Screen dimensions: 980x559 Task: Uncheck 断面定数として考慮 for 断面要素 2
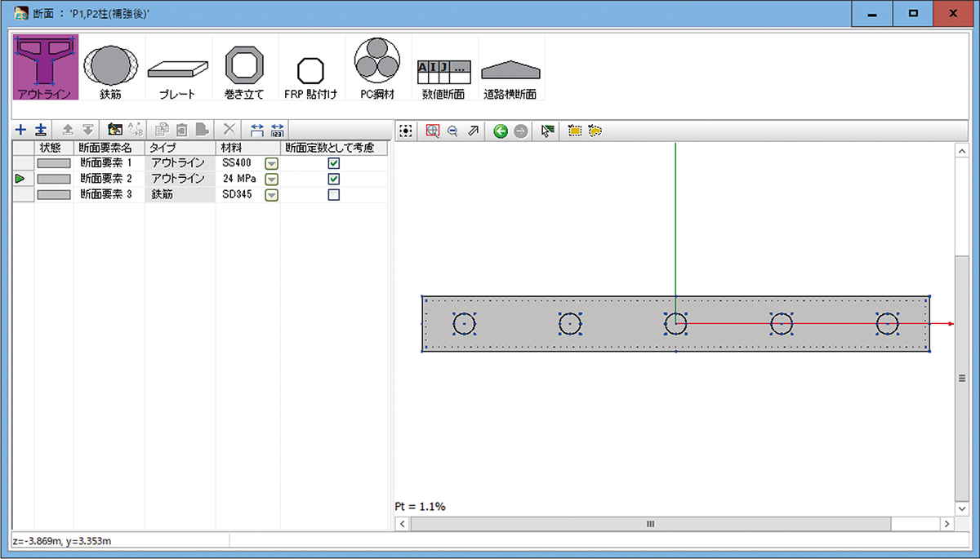click(x=333, y=179)
